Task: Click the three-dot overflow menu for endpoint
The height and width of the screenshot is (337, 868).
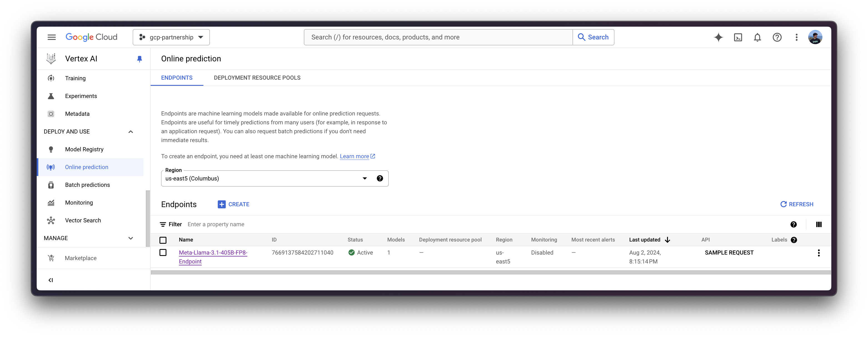Action: click(x=819, y=253)
